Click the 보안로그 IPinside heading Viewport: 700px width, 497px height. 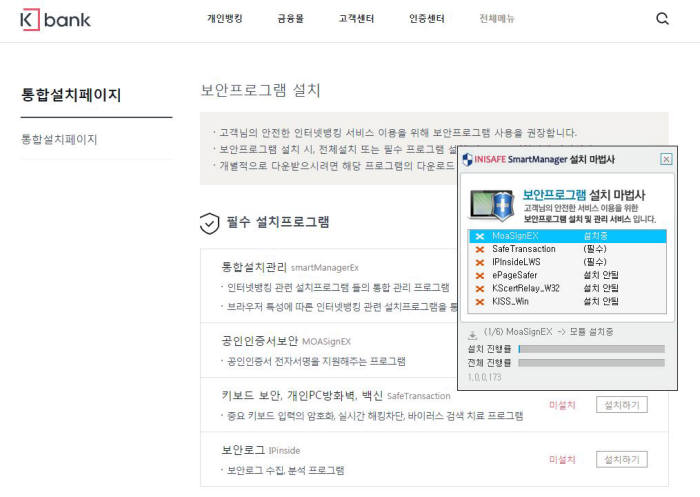(261, 450)
